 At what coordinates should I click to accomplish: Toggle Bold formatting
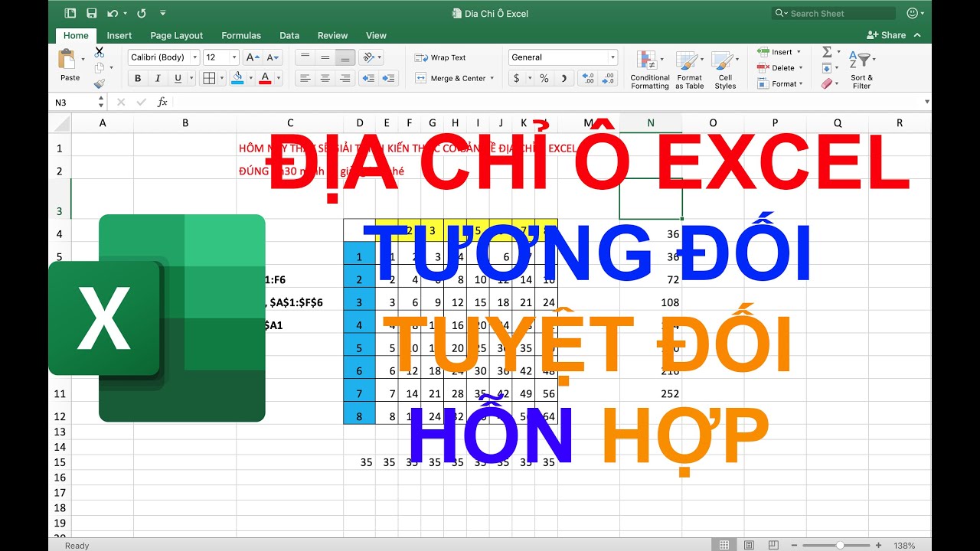click(x=138, y=78)
